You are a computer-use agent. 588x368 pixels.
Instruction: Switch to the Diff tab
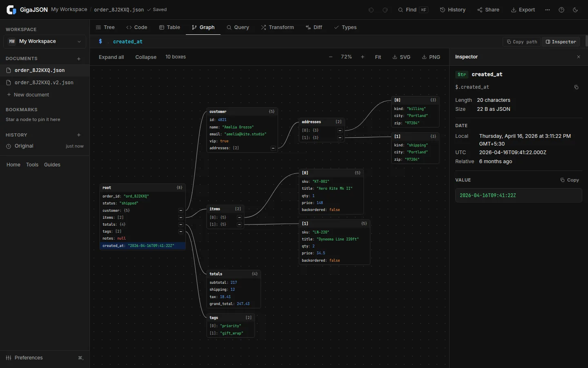pos(314,27)
